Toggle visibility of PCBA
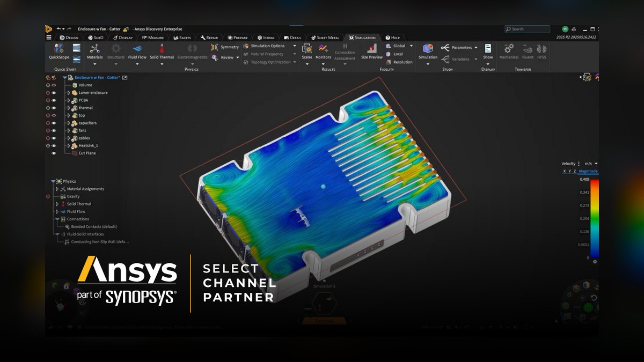 click(54, 100)
